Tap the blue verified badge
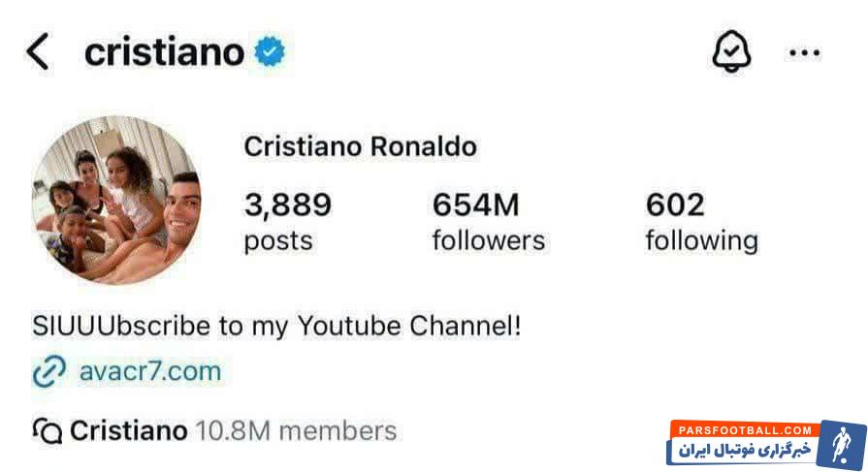The width and height of the screenshot is (868, 472). tap(270, 51)
